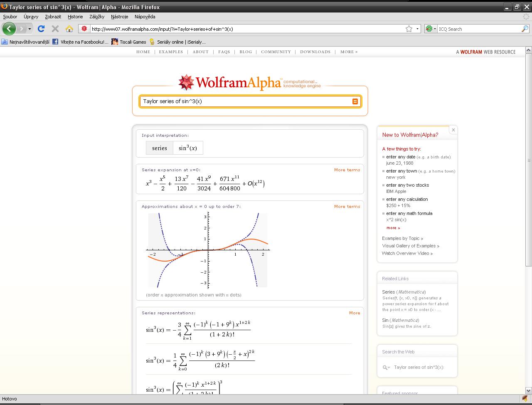
Task: Open the Facebook bookmark icon
Action: pyautogui.click(x=55, y=42)
